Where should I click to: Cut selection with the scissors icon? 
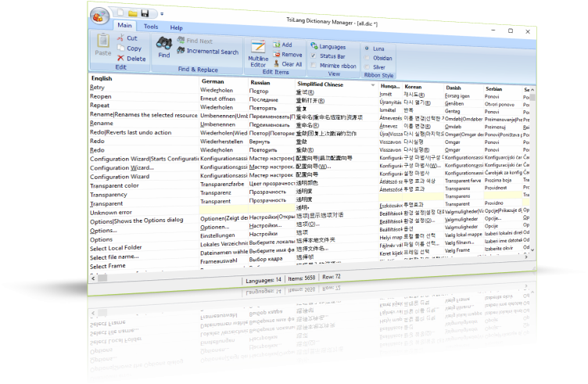click(x=127, y=38)
